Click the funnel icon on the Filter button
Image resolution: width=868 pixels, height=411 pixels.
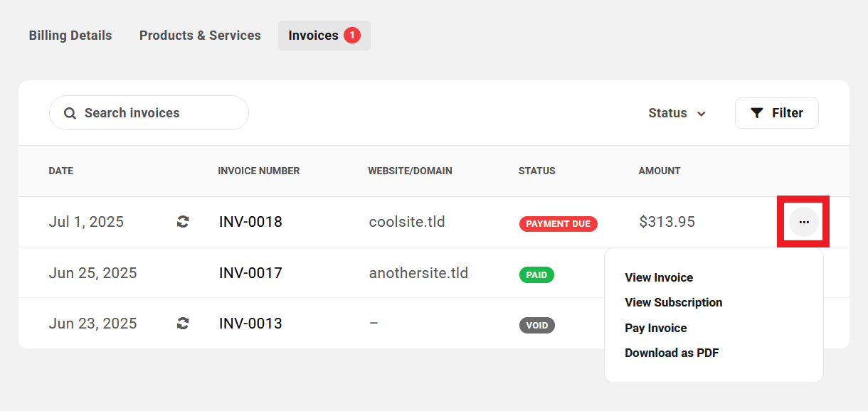[x=757, y=113]
